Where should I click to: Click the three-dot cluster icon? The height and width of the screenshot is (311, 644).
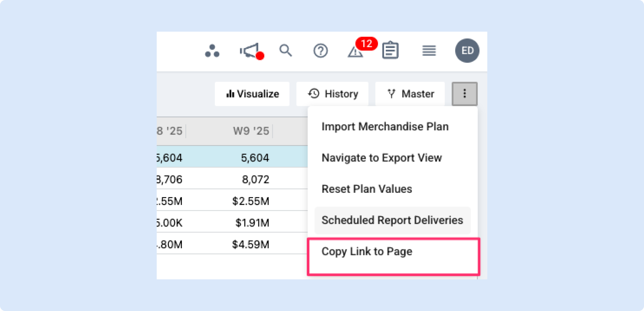pyautogui.click(x=212, y=51)
